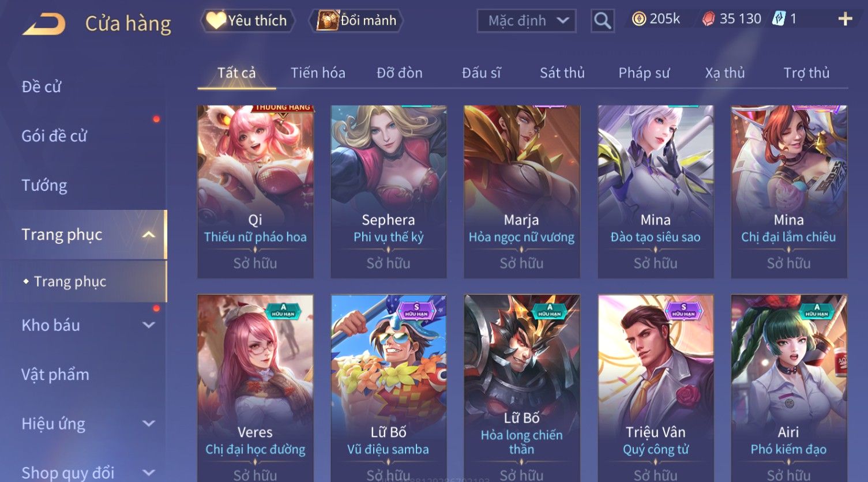The image size is (868, 482).
Task: Go to Tướng in sidebar
Action: coord(44,186)
